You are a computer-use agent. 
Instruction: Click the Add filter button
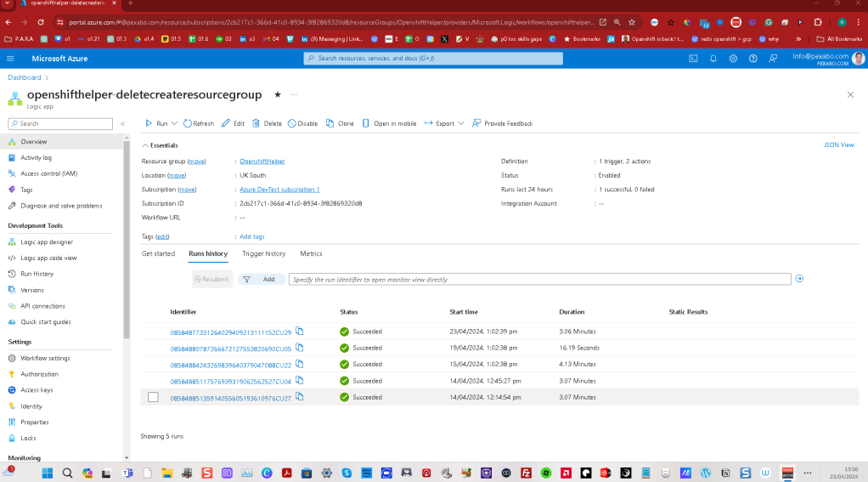click(x=262, y=279)
